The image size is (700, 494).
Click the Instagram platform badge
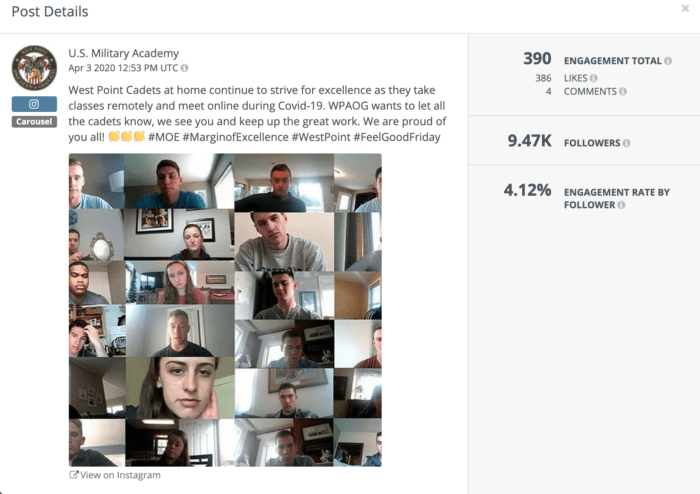34,104
